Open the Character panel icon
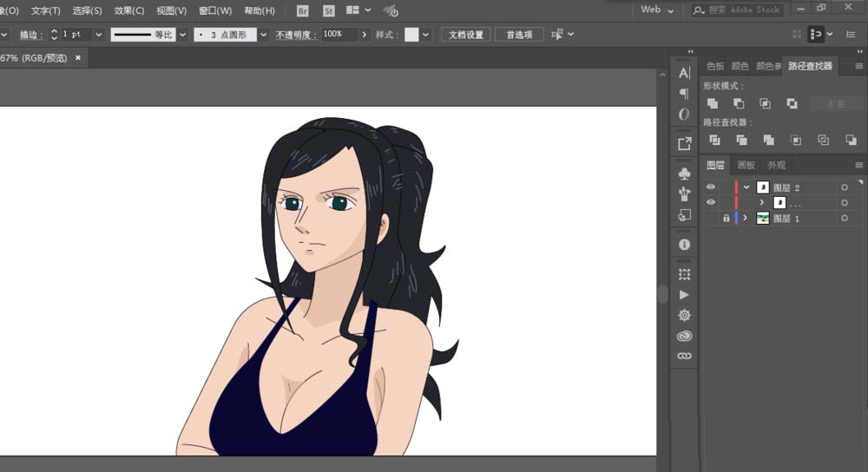Image resolution: width=868 pixels, height=472 pixels. (x=684, y=73)
